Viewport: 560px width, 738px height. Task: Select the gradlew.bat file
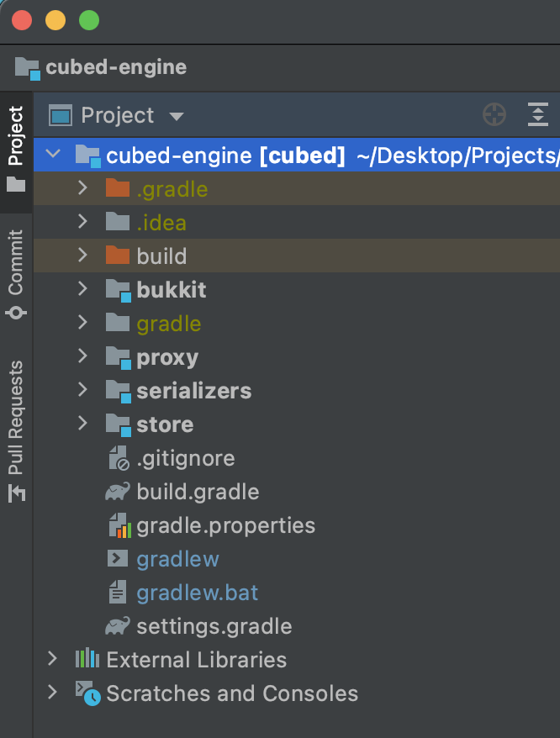point(197,593)
